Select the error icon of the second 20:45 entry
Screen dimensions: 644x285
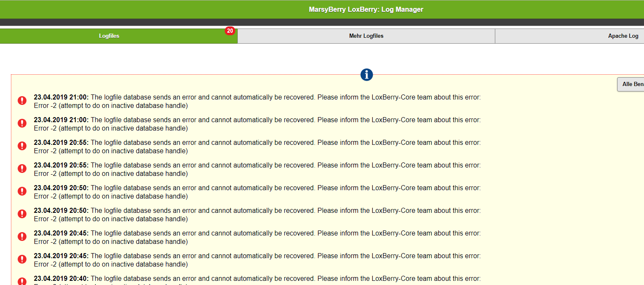point(22,259)
